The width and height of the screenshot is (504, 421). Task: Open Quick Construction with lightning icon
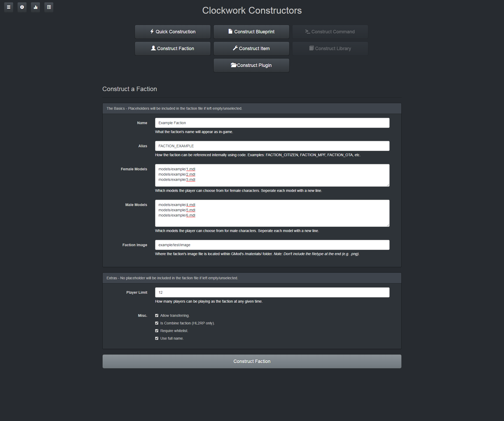pos(173,32)
